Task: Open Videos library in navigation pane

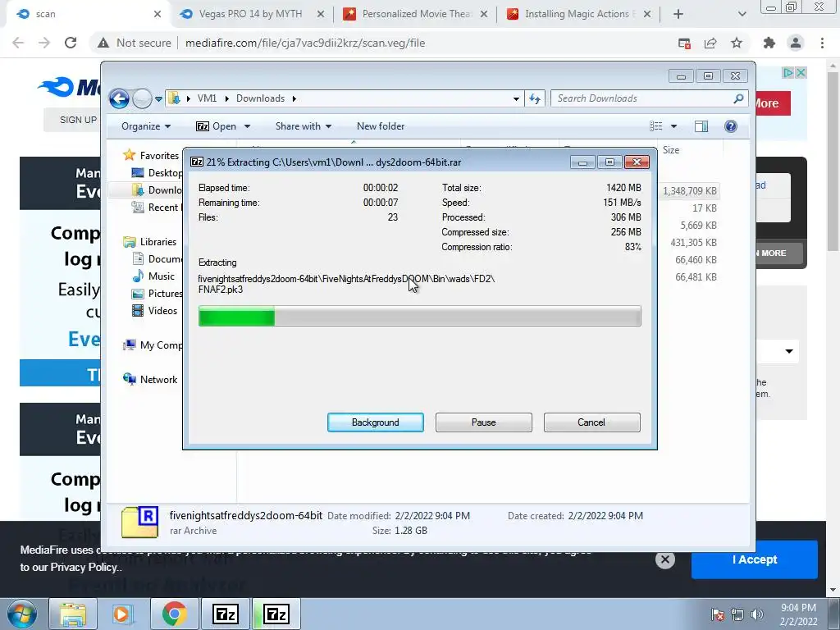Action: pyautogui.click(x=154, y=310)
